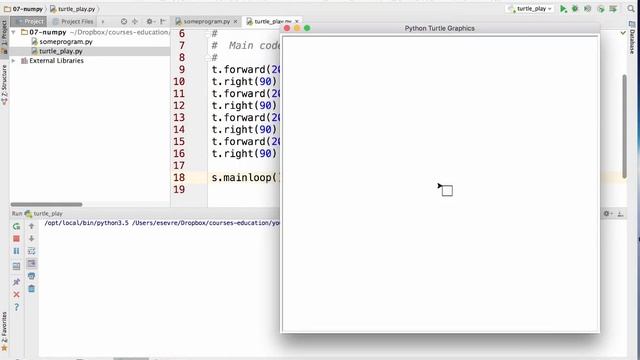Viewport: 640px width, 360px height.
Task: Close the Turtle Graphics window red button
Action: [x=287, y=28]
